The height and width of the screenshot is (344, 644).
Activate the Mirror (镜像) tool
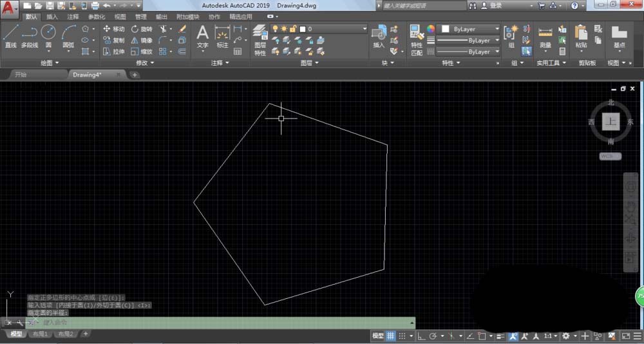pos(141,40)
